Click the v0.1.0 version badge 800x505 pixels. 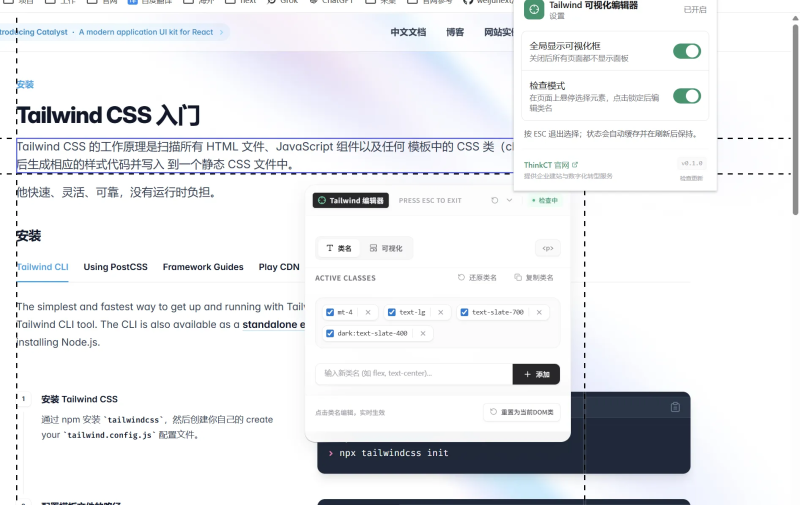point(692,163)
